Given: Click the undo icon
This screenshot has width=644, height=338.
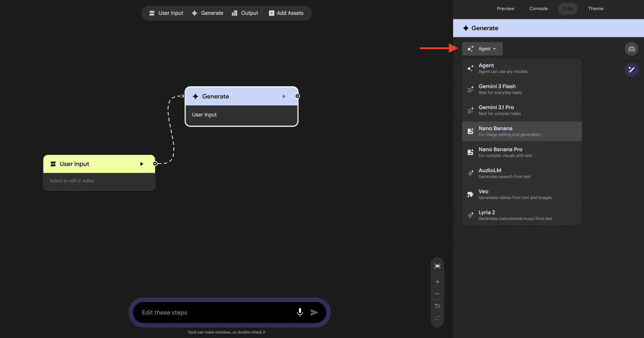Looking at the screenshot, I should click(437, 306).
